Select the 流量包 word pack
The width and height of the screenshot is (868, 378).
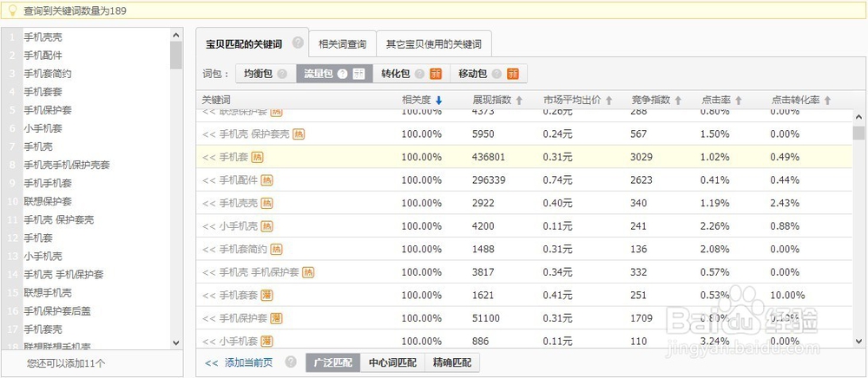click(x=334, y=74)
